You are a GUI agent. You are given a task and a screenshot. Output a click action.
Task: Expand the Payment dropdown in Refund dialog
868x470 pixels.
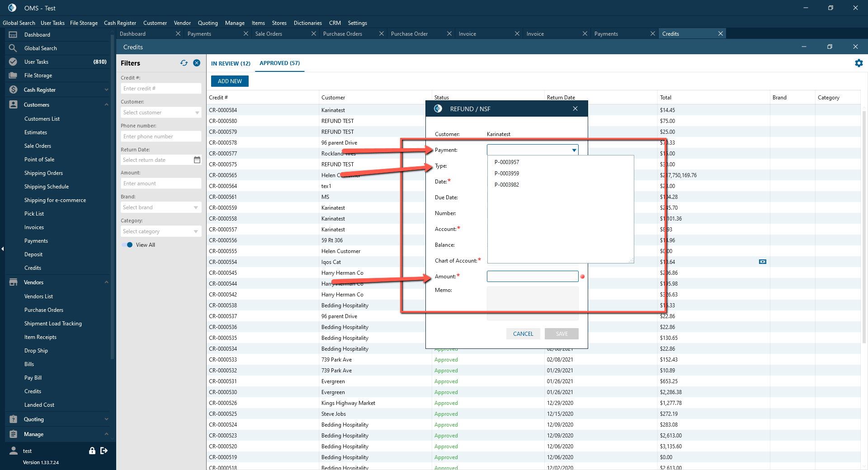point(574,150)
